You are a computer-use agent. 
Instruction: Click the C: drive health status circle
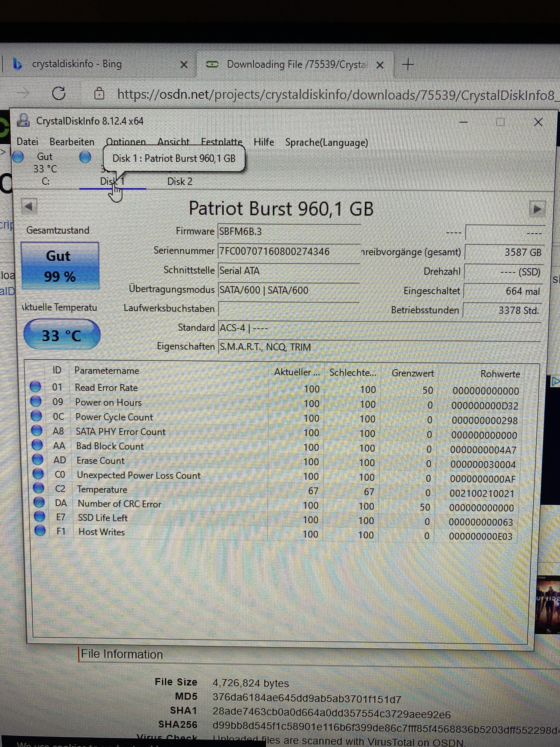(x=18, y=157)
